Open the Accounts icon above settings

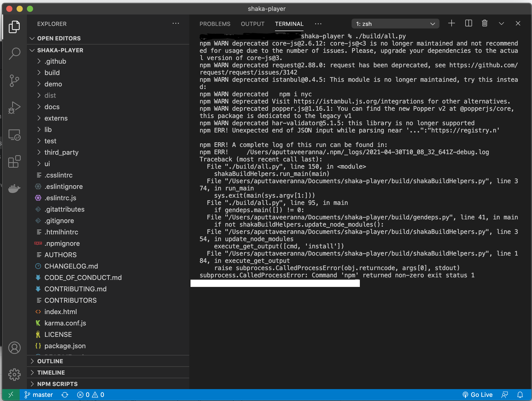14,348
